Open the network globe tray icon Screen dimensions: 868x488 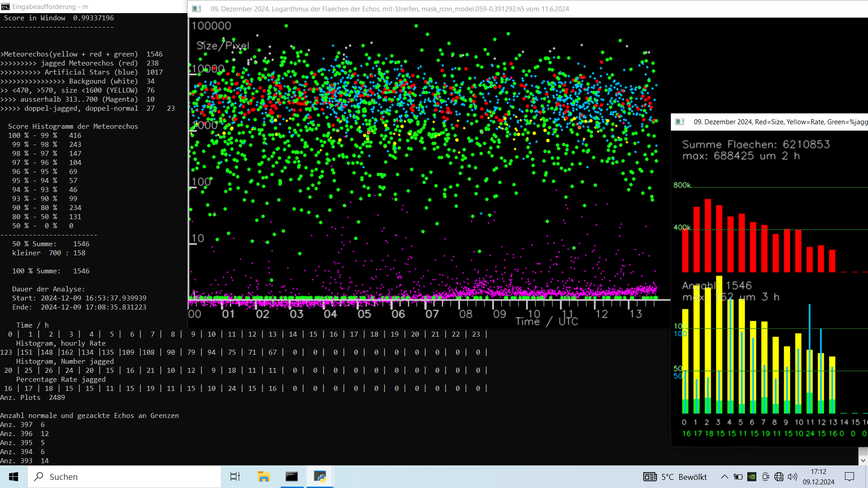(x=779, y=477)
